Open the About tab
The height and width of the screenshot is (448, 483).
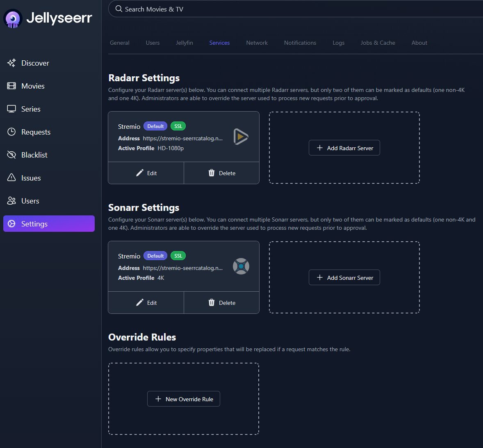[419, 43]
